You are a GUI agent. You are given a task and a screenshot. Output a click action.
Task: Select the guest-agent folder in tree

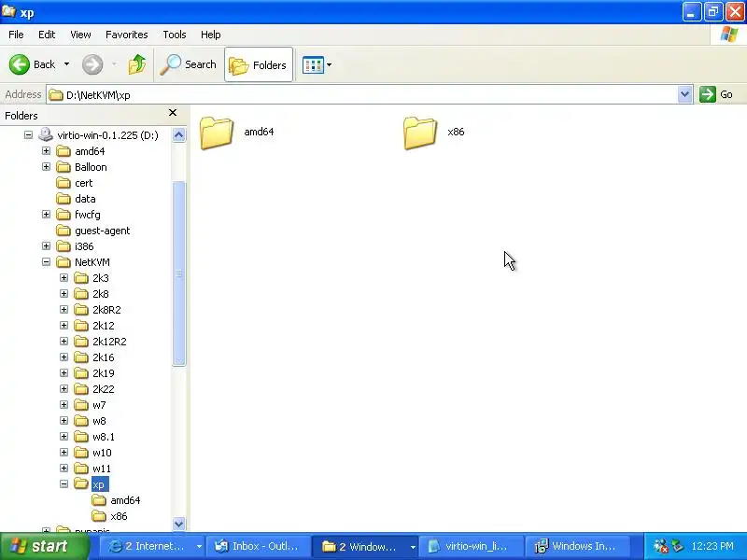point(103,231)
